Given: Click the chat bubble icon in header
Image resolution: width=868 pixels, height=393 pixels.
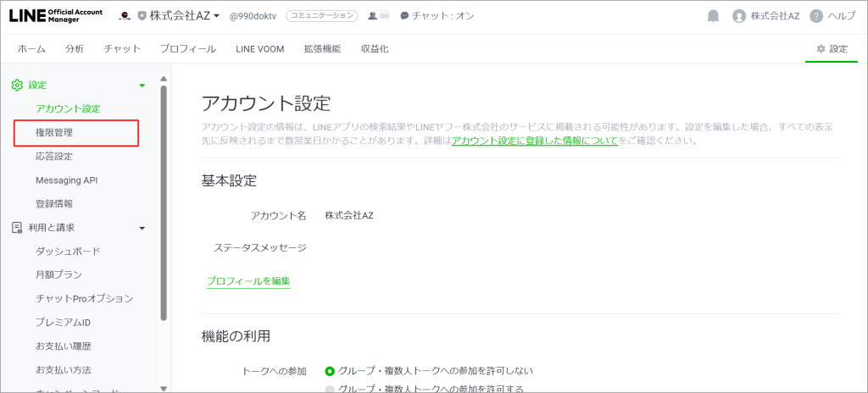Looking at the screenshot, I should pyautogui.click(x=405, y=16).
